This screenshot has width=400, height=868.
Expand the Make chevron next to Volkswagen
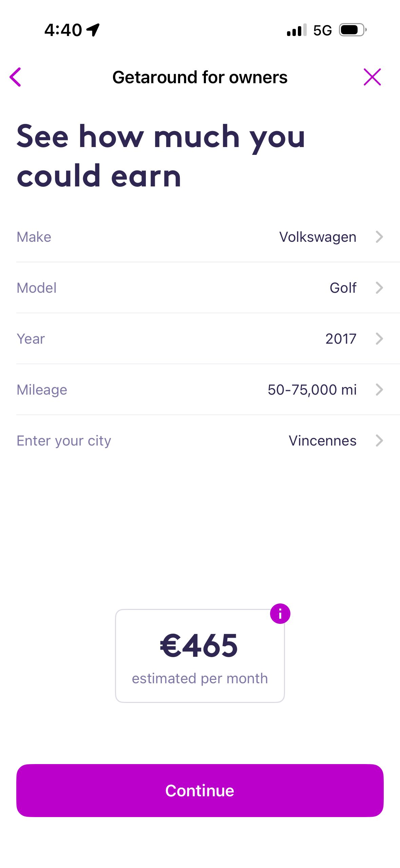[379, 237]
